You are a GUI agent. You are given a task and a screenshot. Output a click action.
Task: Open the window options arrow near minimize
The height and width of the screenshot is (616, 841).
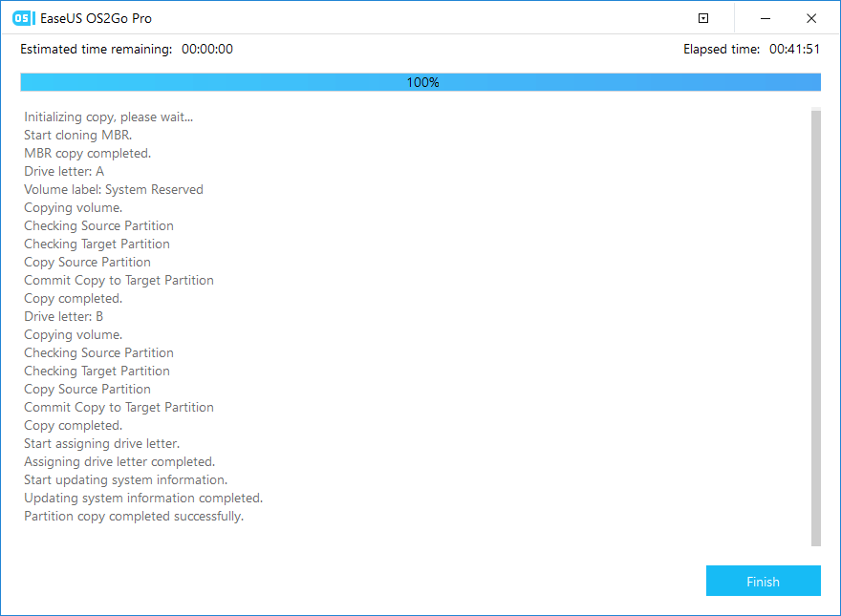tap(703, 18)
